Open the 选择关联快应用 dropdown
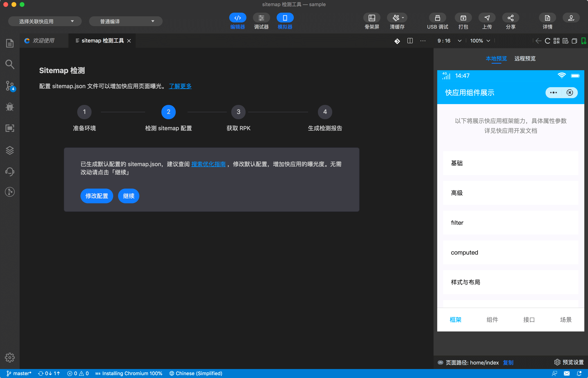The width and height of the screenshot is (588, 378). click(45, 21)
